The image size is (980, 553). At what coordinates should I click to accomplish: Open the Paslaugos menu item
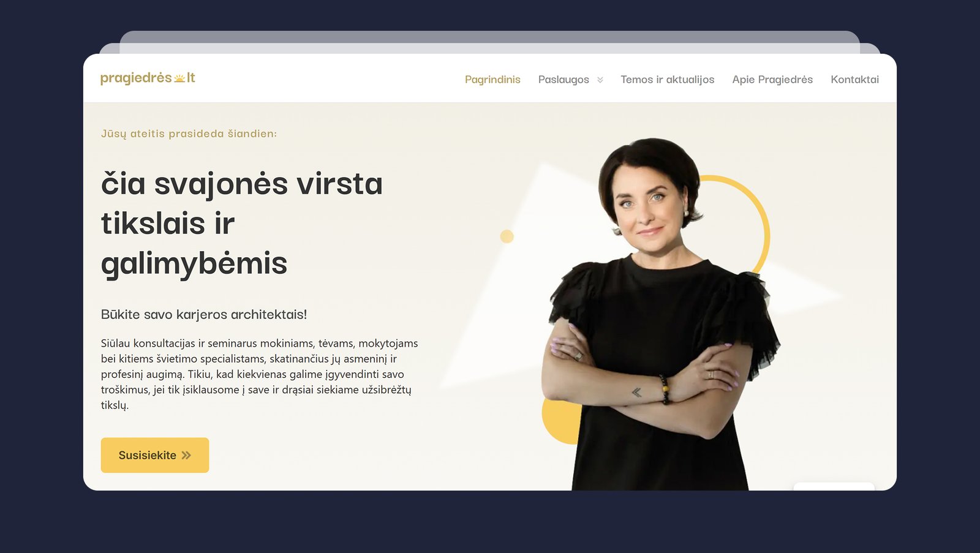(563, 80)
